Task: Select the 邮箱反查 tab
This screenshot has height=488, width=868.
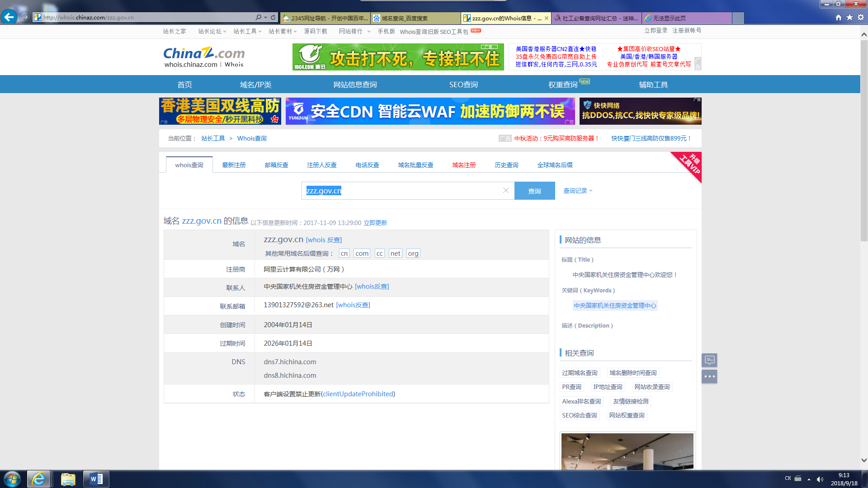Action: pyautogui.click(x=276, y=165)
